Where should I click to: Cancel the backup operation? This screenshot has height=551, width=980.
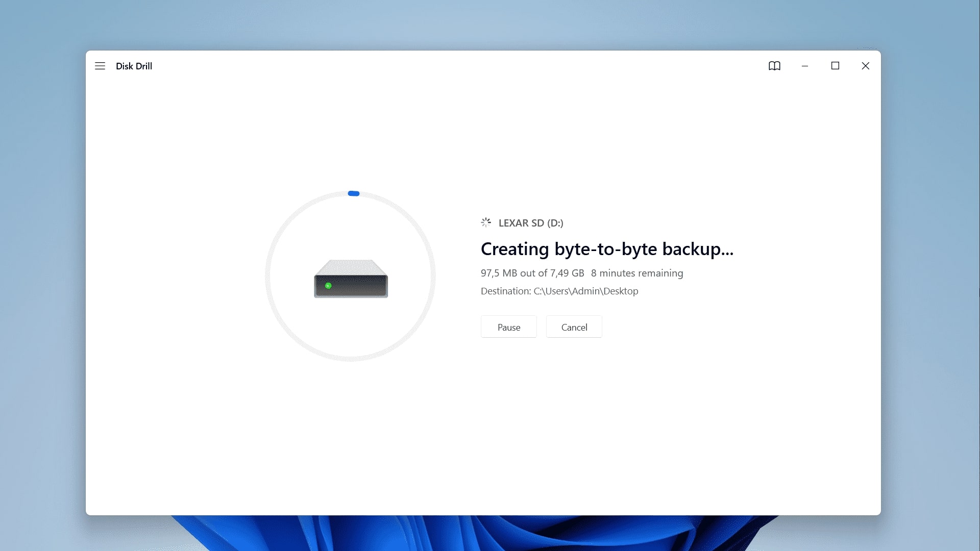pyautogui.click(x=574, y=327)
